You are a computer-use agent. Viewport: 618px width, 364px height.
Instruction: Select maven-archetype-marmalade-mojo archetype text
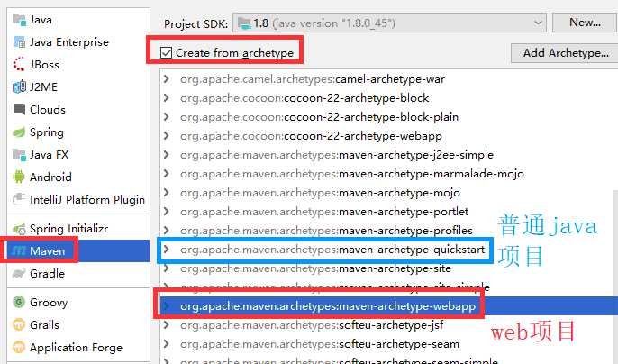[x=352, y=174]
